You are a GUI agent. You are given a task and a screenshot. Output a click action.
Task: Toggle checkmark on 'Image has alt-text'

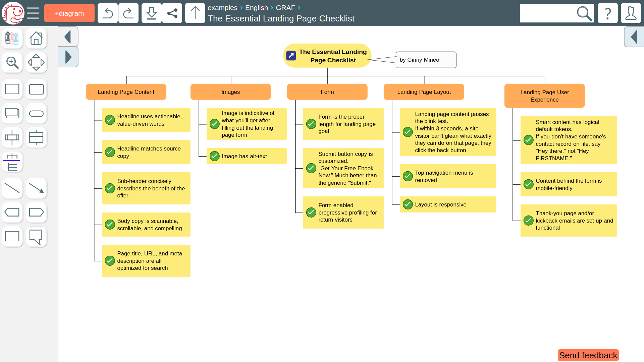coord(214,156)
